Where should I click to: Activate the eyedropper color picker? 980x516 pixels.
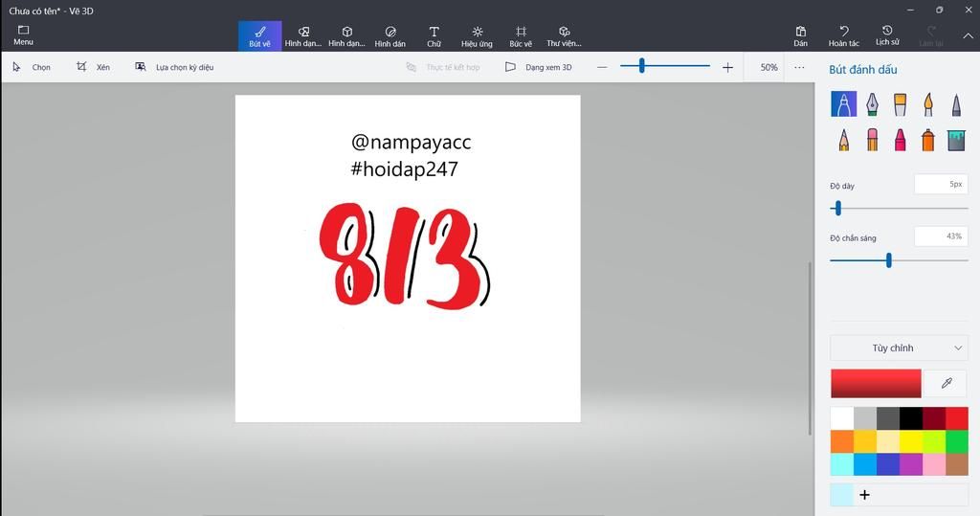coord(947,383)
